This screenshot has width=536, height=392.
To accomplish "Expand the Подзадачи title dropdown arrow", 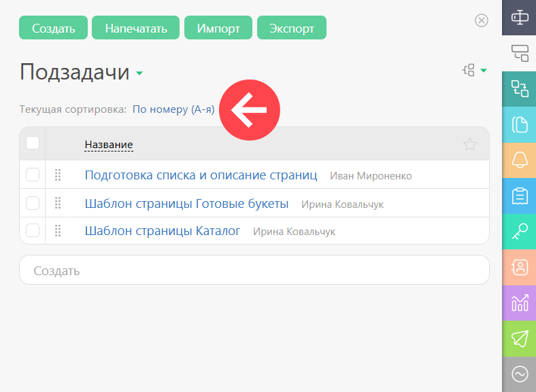I will tap(139, 73).
